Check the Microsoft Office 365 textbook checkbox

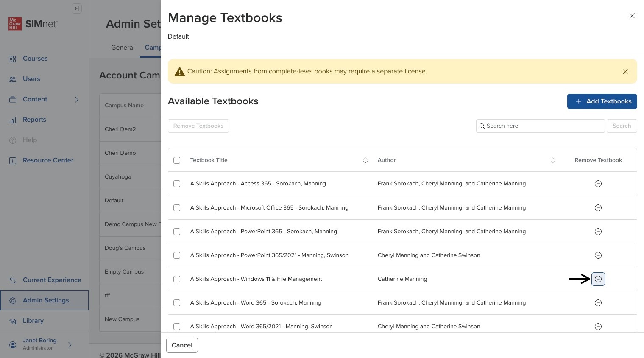(177, 208)
